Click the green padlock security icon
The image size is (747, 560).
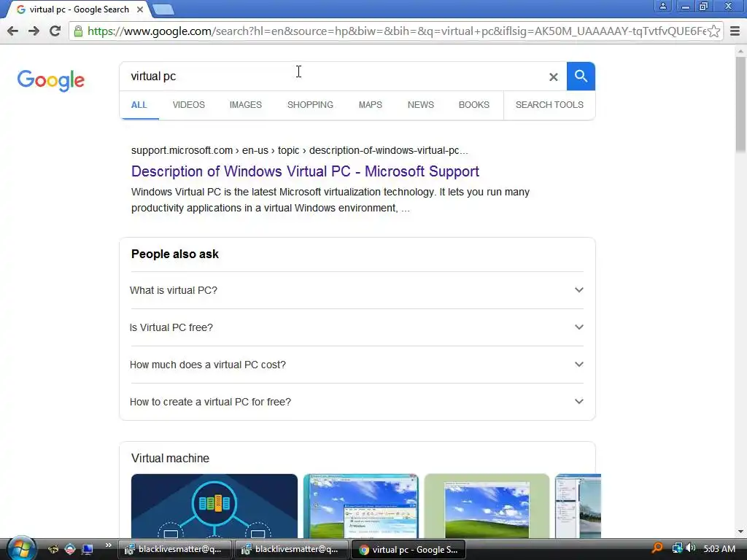pyautogui.click(x=78, y=31)
